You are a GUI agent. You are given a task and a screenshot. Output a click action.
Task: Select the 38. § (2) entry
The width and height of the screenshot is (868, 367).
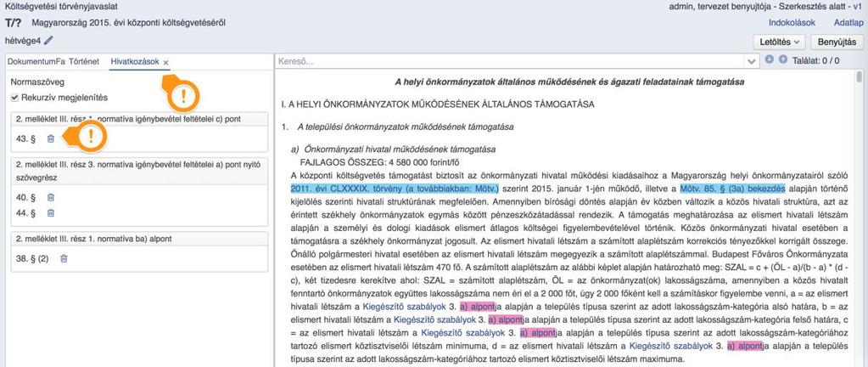(32, 258)
